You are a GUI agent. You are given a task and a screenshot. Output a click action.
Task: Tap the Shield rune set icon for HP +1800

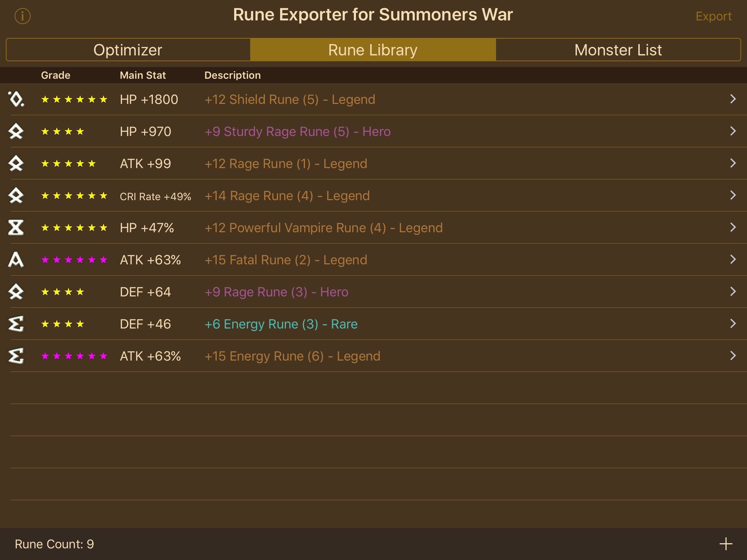(x=16, y=99)
